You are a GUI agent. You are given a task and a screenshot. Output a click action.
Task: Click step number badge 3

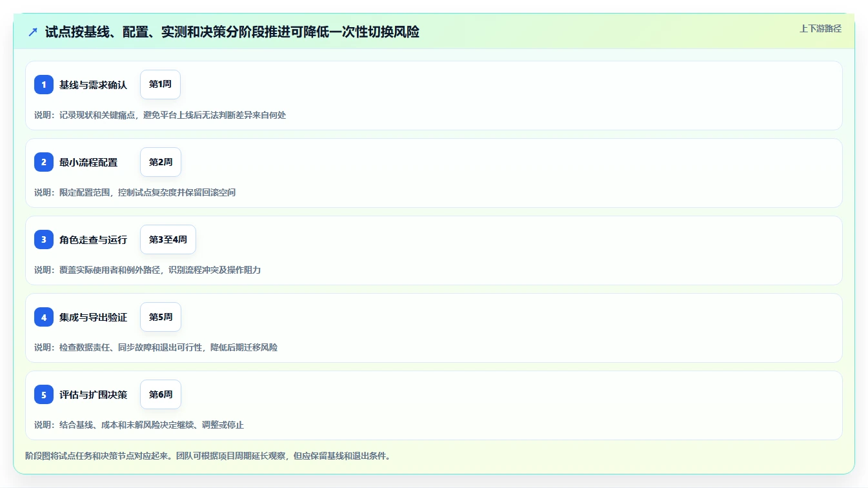pos(44,239)
